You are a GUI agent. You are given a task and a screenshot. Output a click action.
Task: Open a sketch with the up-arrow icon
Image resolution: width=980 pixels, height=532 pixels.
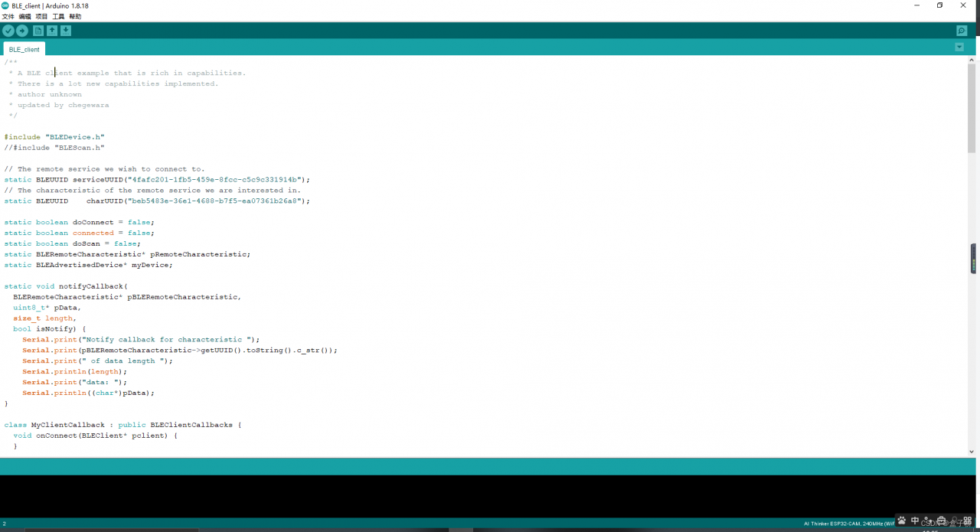point(52,31)
